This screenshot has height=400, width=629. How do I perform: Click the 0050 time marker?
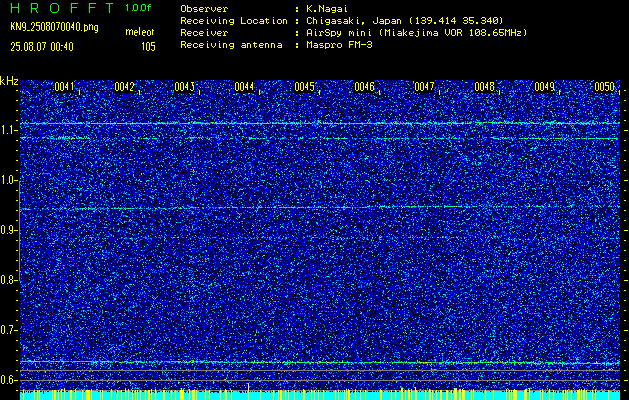(605, 87)
